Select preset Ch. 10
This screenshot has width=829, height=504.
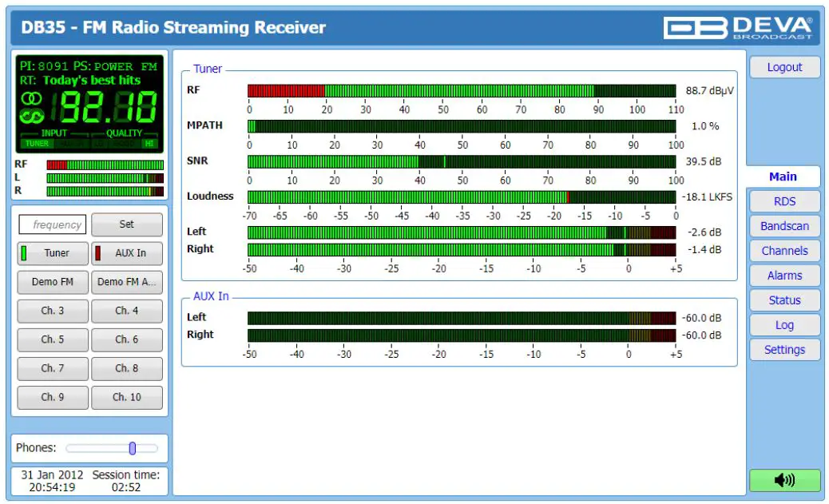tap(127, 397)
